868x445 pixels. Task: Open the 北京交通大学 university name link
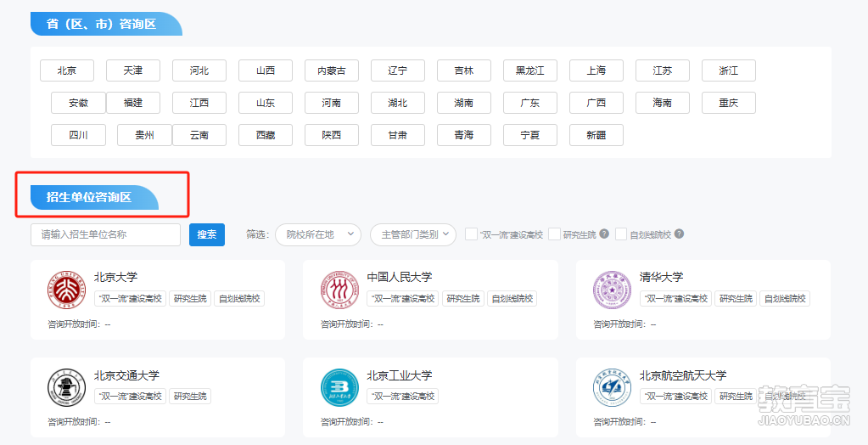126,375
